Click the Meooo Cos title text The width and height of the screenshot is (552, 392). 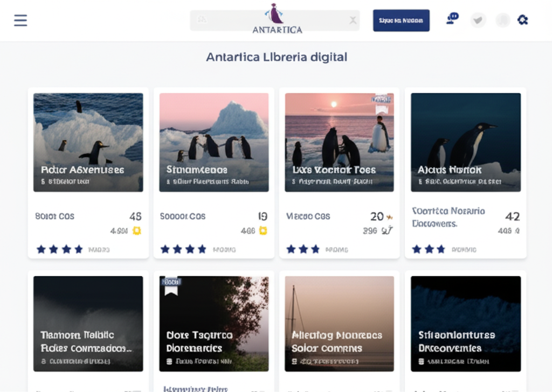click(x=308, y=216)
